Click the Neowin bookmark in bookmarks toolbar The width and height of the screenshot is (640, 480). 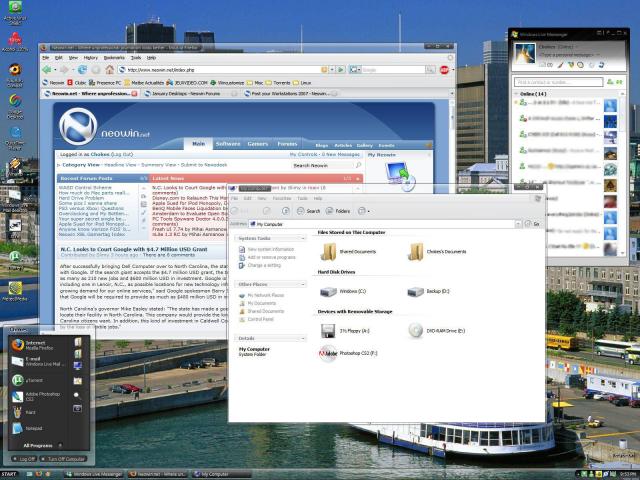point(53,82)
